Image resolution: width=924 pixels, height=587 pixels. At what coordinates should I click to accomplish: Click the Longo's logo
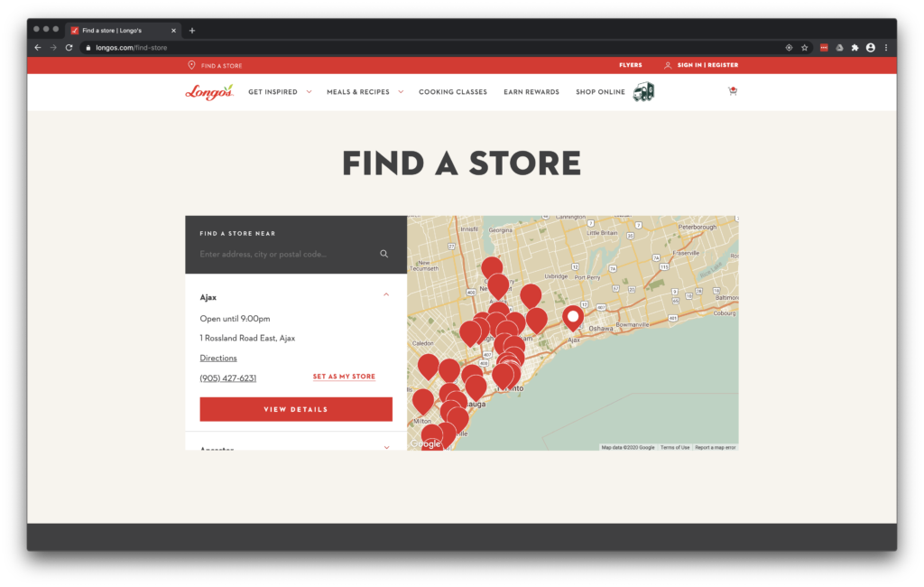(209, 91)
